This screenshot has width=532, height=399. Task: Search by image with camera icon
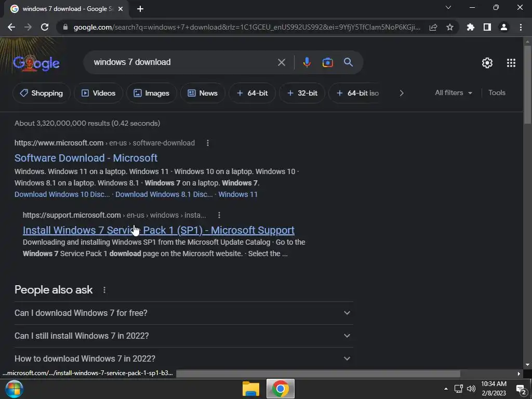pyautogui.click(x=327, y=62)
